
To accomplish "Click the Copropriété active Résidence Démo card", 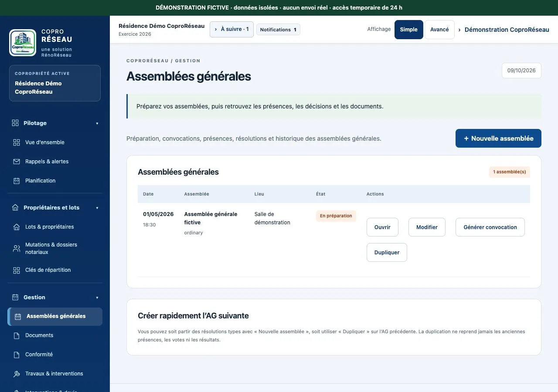I will 55,83.
